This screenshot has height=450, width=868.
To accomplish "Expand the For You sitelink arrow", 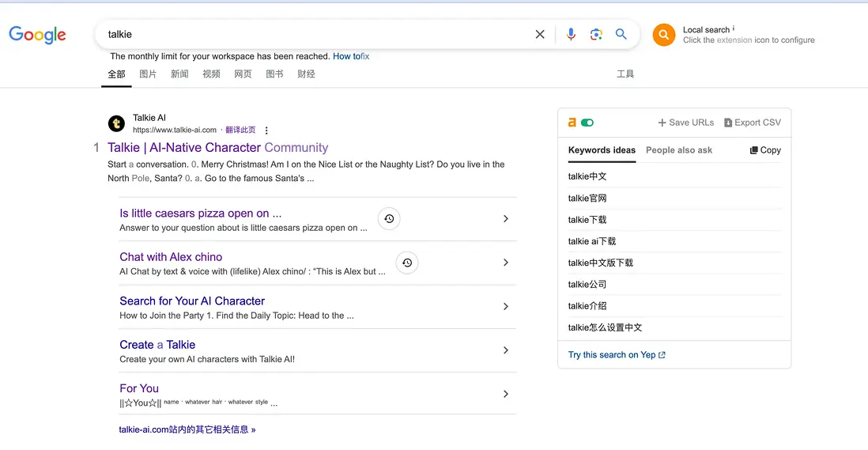I will pyautogui.click(x=506, y=394).
